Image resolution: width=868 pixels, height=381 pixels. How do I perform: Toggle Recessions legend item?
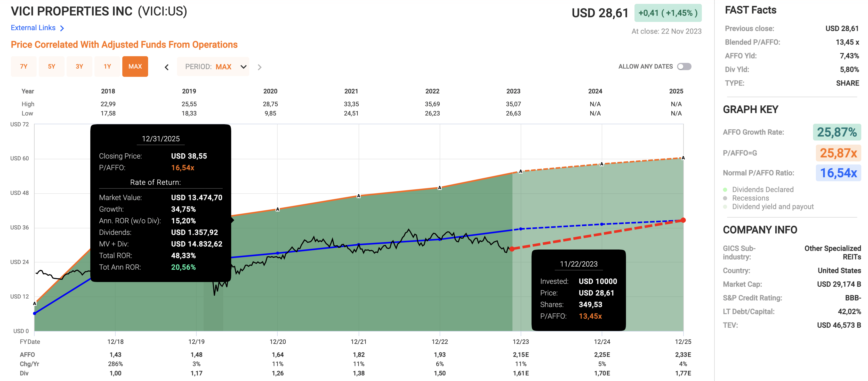[750, 198]
